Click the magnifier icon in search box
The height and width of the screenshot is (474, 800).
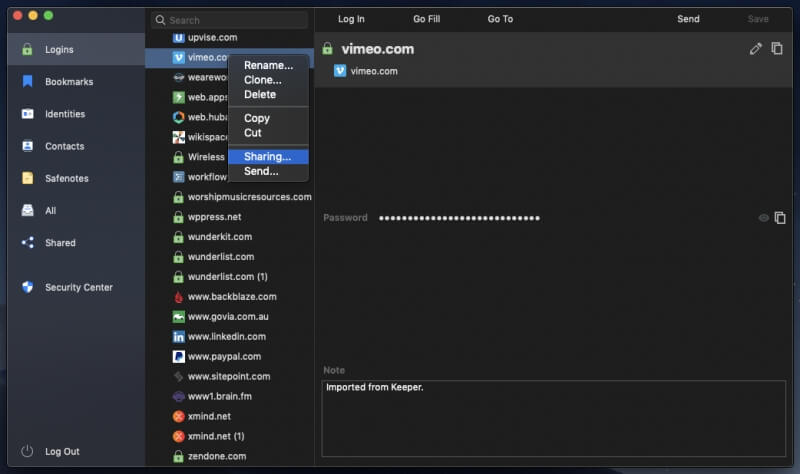(x=160, y=20)
